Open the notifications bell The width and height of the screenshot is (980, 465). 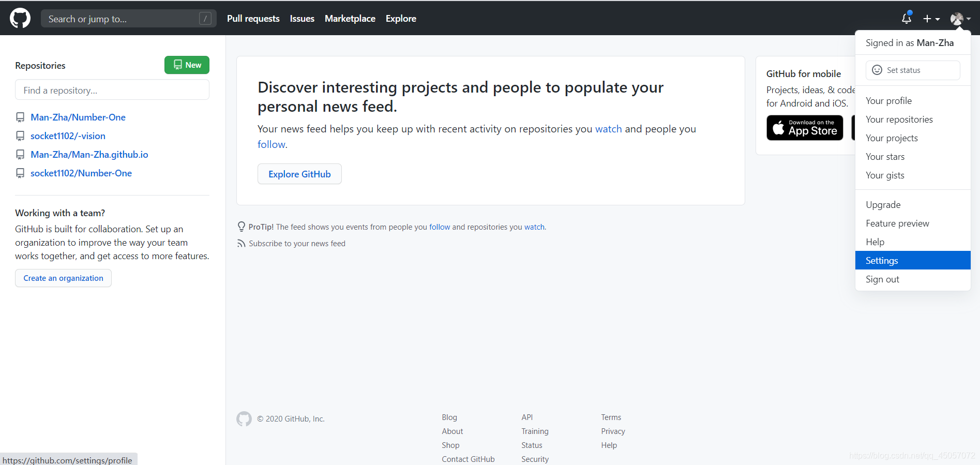(x=907, y=18)
